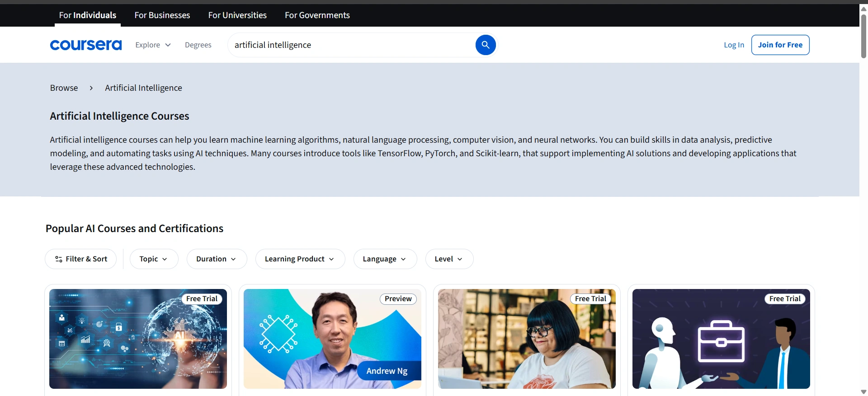
Task: Go to Browse breadcrumb link
Action: click(x=64, y=88)
